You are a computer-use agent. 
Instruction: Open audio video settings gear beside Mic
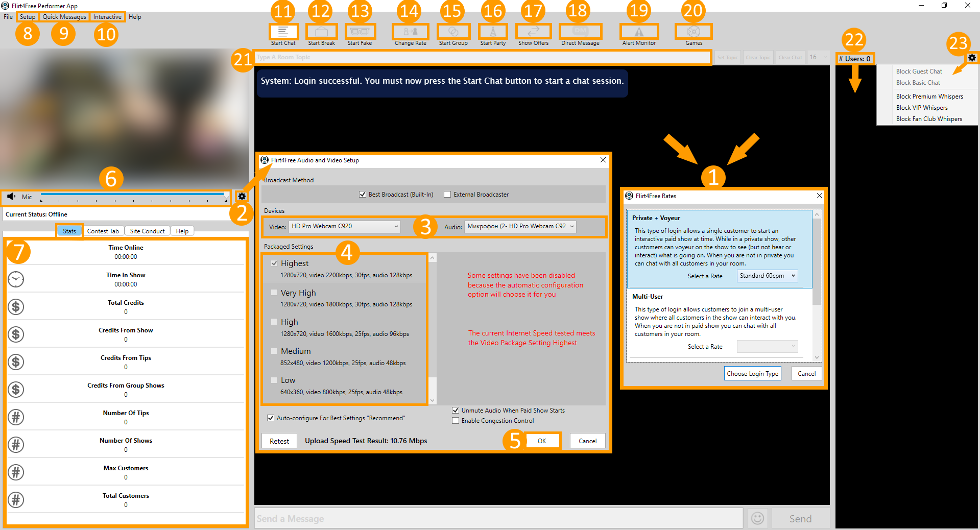242,197
